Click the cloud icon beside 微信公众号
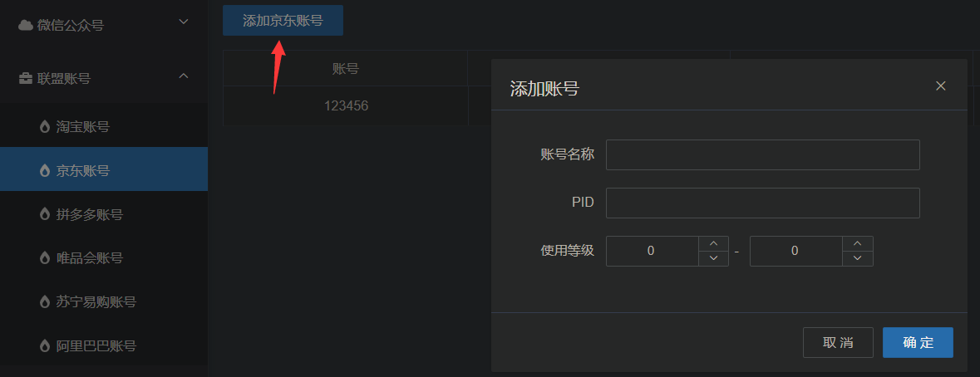Viewport: 980px width, 377px height. [x=26, y=25]
